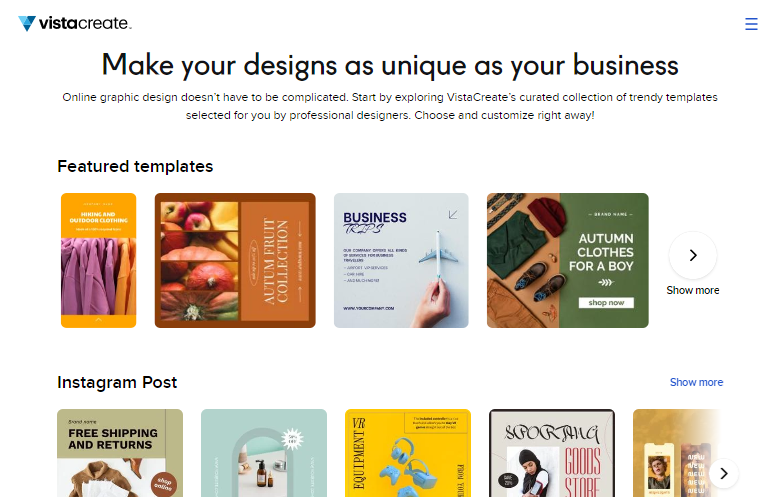This screenshot has width=780, height=497.
Task: Click 'Show more' under the featured arrow
Action: pyautogui.click(x=693, y=290)
